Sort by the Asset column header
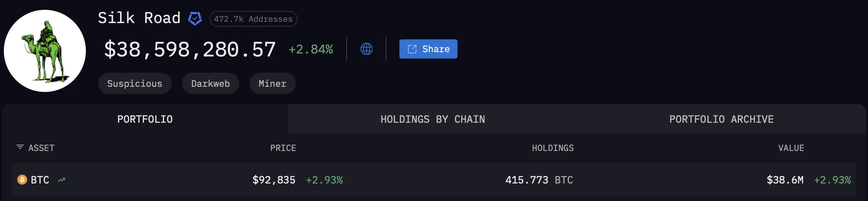The width and height of the screenshot is (868, 201). [41, 148]
